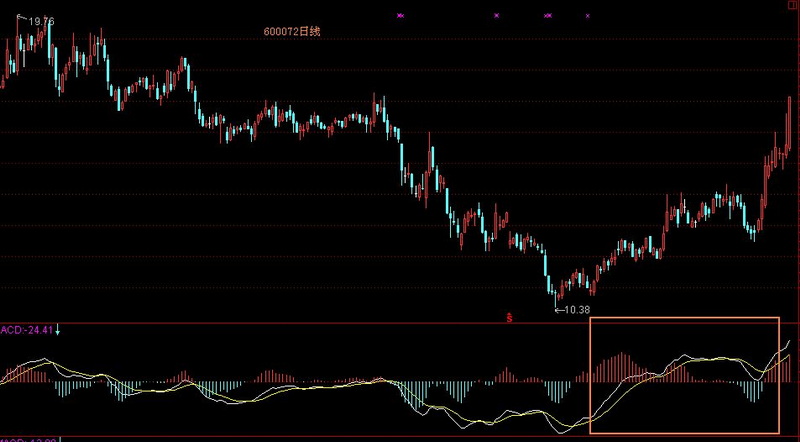Viewport: 800px width, 442px height.
Task: Click the rightmost magenta x marker at top
Action: pyautogui.click(x=588, y=16)
